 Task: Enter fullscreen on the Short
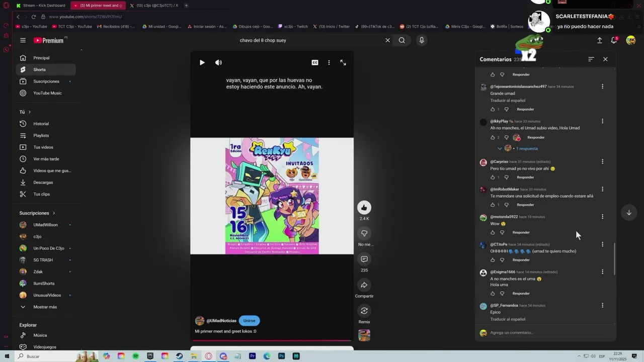[x=343, y=62]
